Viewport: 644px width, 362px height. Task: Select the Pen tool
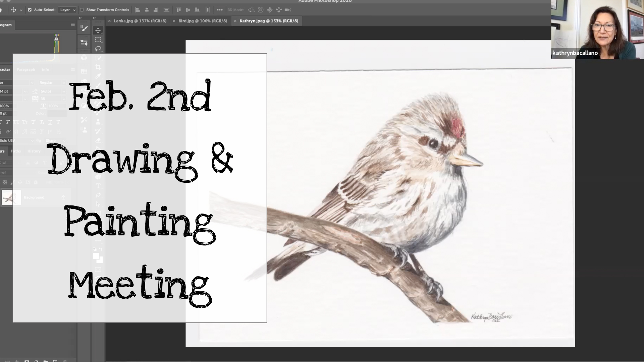tap(98, 195)
